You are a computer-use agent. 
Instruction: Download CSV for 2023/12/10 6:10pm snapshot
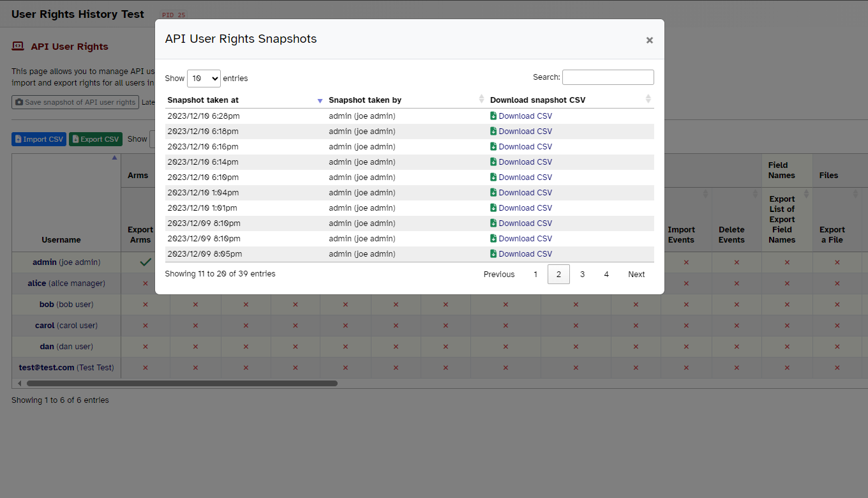pos(521,177)
